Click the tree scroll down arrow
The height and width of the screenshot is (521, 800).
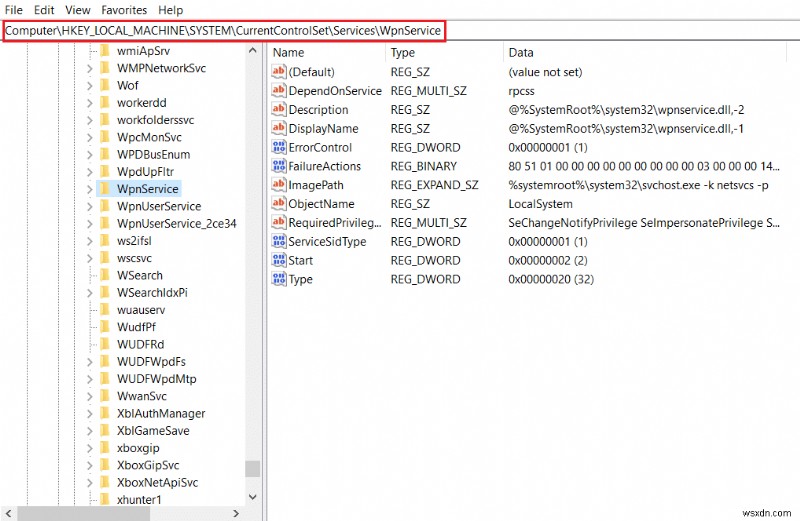click(x=253, y=497)
